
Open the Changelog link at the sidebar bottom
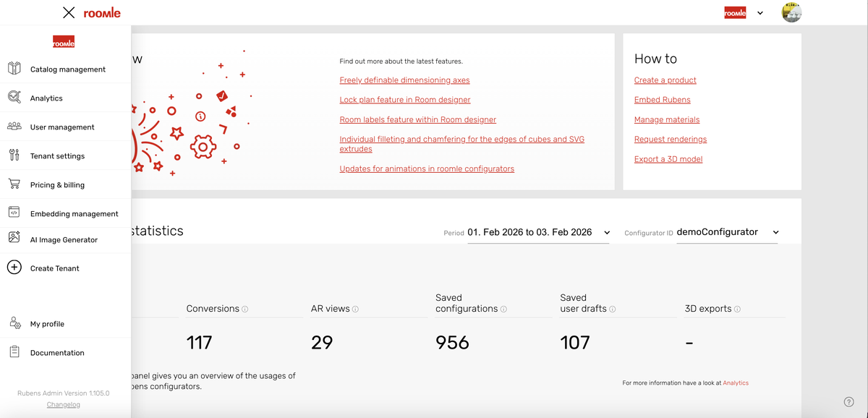(x=63, y=404)
